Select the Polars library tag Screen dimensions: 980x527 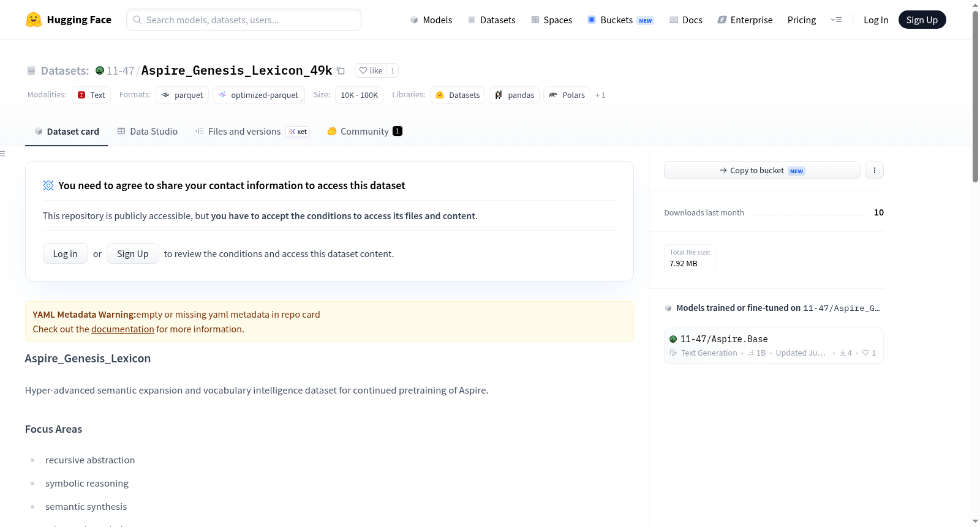(x=567, y=95)
